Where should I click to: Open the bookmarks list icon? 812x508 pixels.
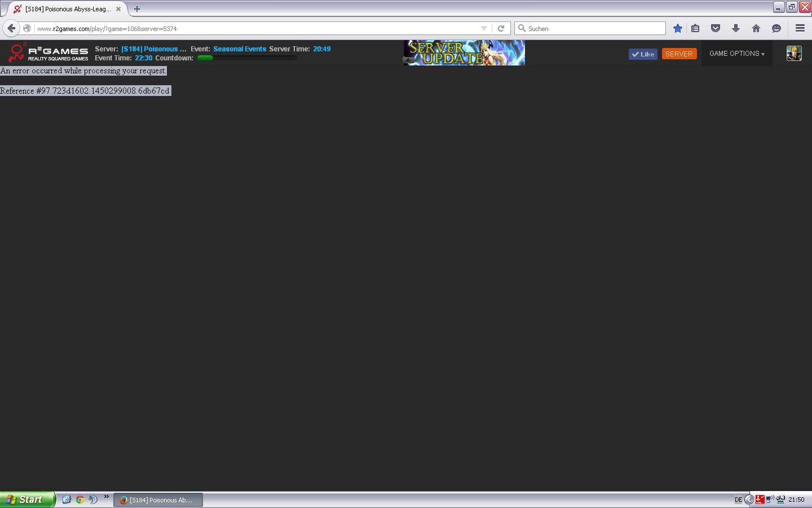[x=695, y=28]
